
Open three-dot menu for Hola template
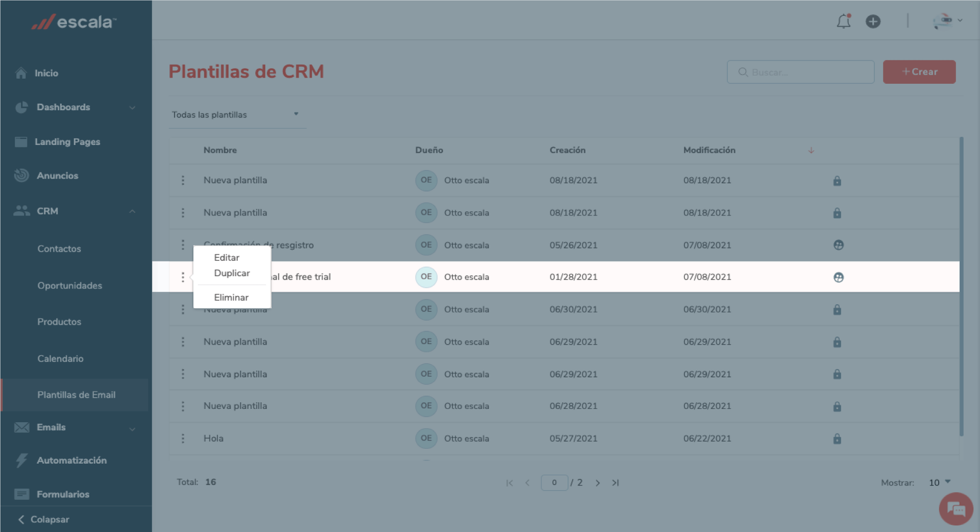pos(183,439)
